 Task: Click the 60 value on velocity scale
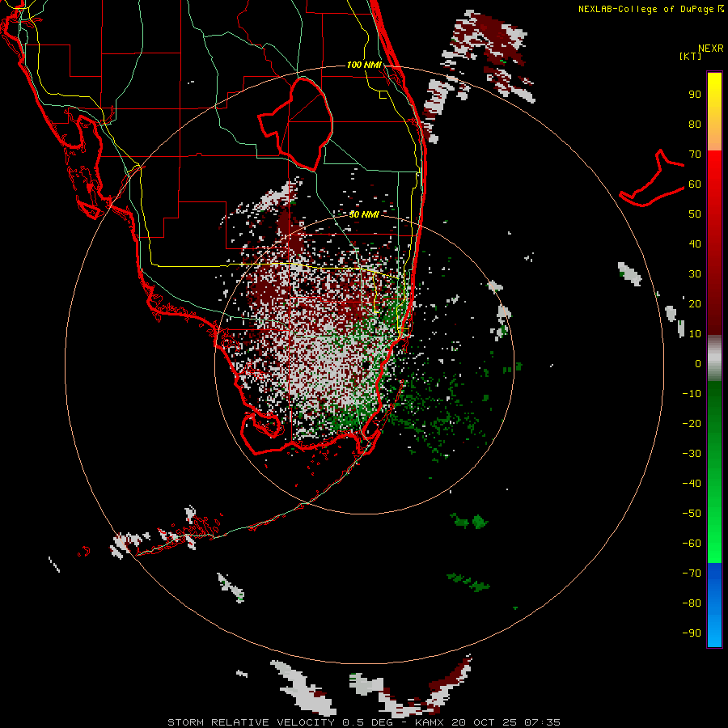click(695, 184)
